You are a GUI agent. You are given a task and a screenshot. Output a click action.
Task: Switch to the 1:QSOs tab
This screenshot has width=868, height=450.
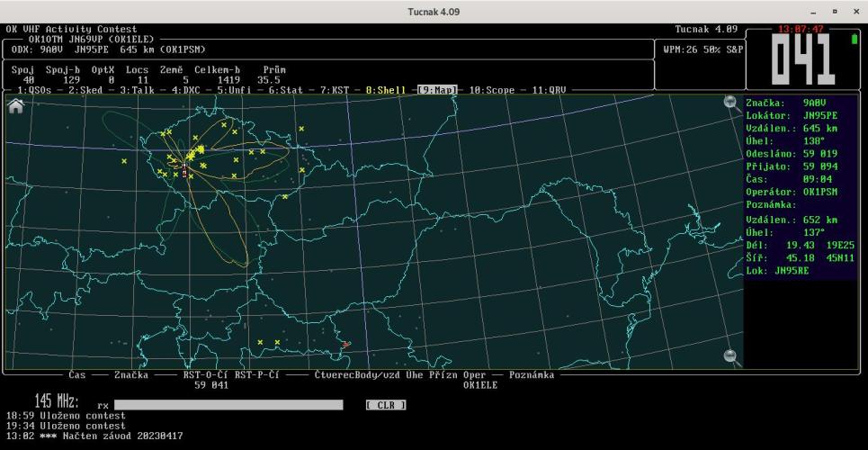tap(35, 91)
